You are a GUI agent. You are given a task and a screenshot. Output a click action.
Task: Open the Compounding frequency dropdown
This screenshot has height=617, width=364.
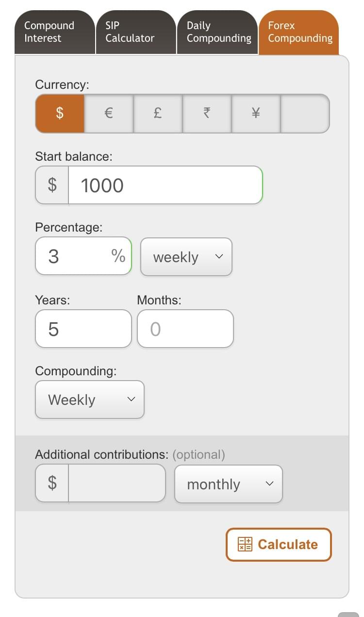pyautogui.click(x=90, y=400)
